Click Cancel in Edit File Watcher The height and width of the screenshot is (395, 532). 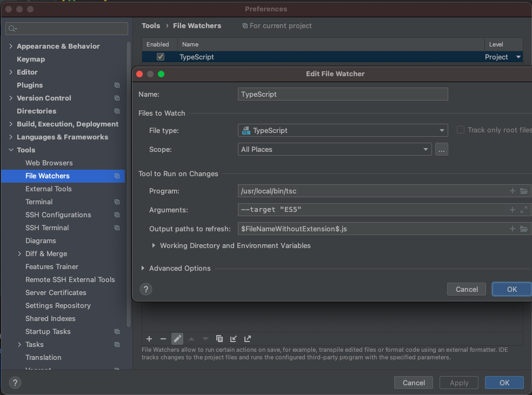point(467,289)
